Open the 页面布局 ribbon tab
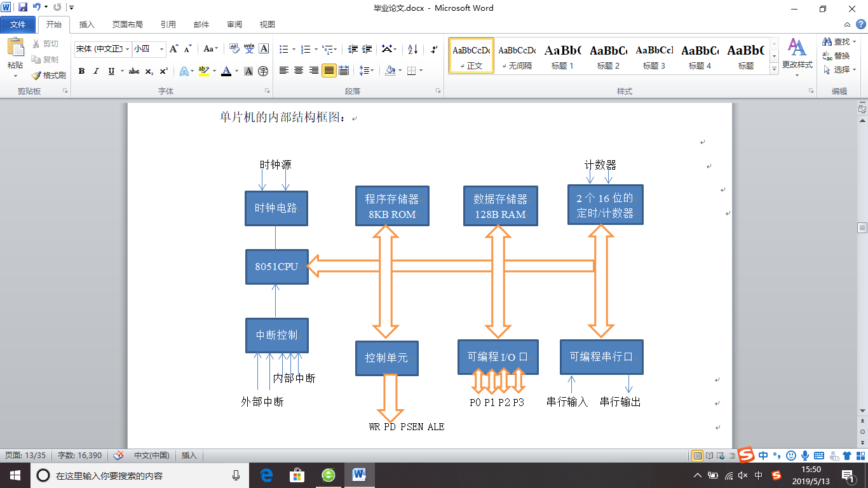Screen dimensions: 868x488 click(x=127, y=25)
